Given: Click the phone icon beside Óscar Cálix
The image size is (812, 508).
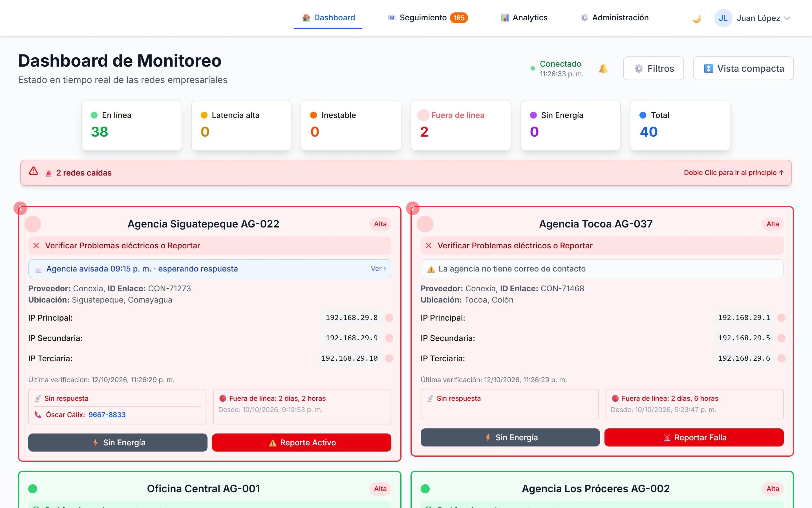Looking at the screenshot, I should (x=38, y=415).
